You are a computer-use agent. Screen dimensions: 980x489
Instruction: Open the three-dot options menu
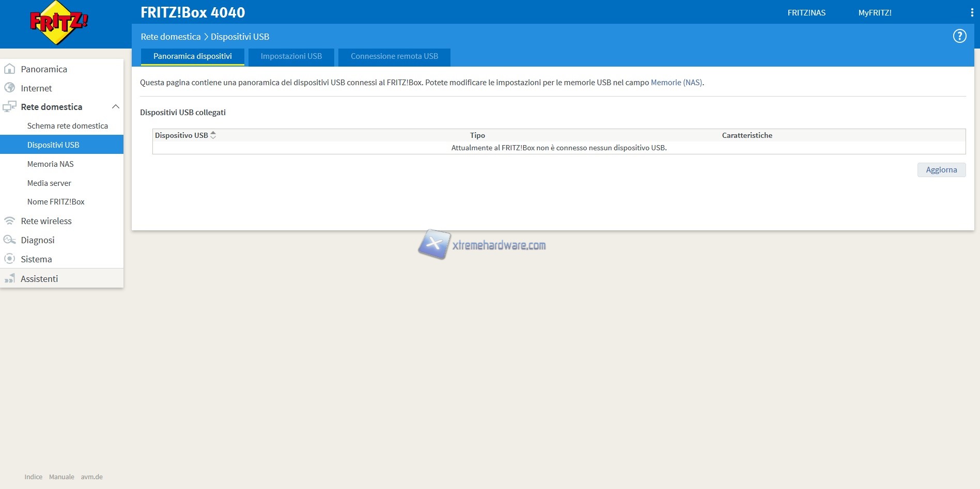point(972,12)
